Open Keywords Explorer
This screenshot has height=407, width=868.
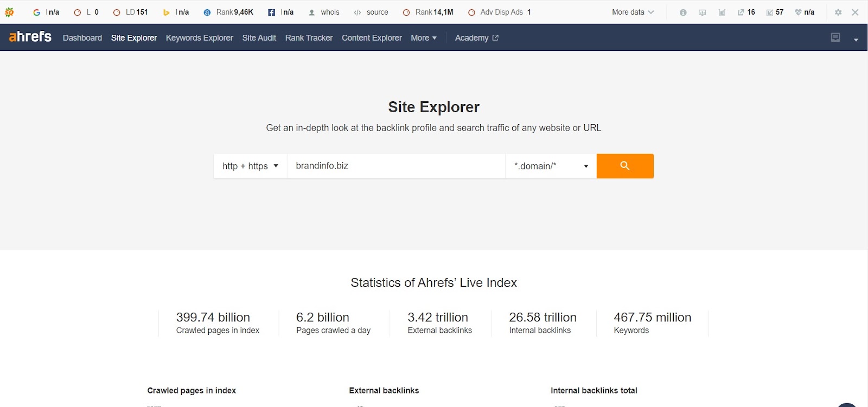[200, 37]
